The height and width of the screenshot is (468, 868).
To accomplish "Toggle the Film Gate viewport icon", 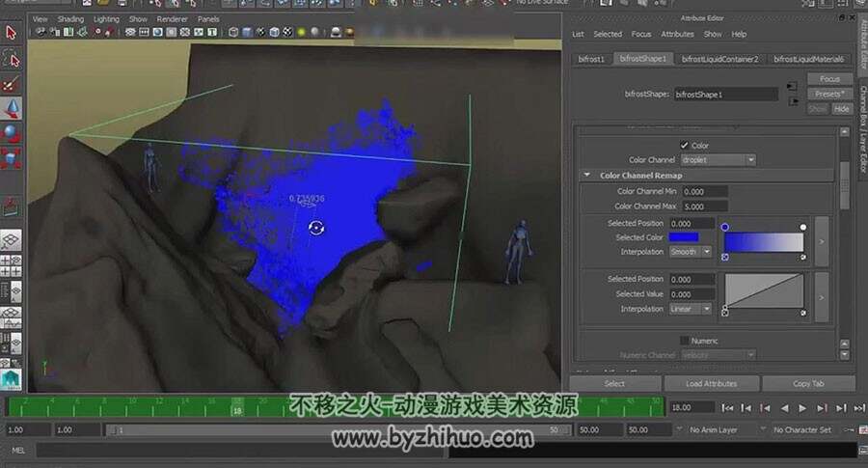I will pos(145,32).
